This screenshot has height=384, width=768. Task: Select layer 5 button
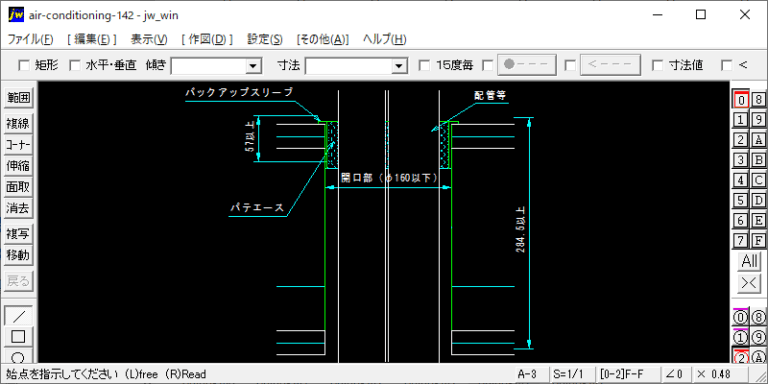tap(741, 200)
